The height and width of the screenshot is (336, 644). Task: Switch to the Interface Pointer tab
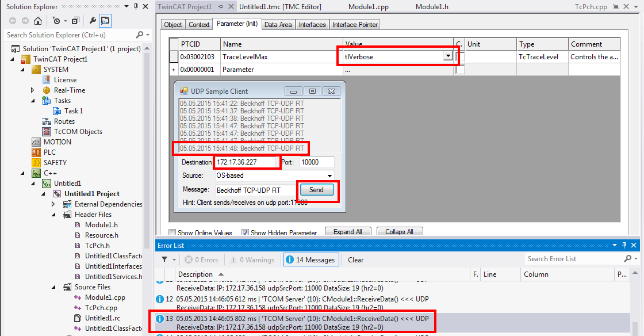(355, 25)
